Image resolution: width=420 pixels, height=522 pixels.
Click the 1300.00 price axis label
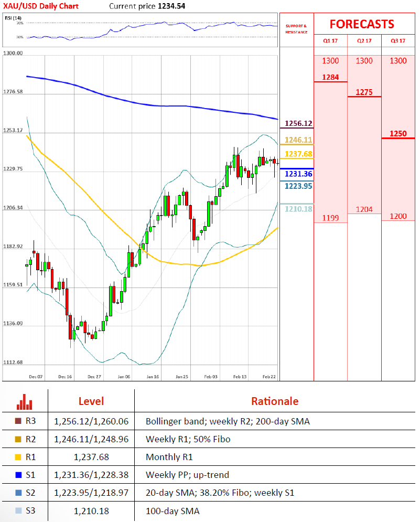click(x=13, y=54)
